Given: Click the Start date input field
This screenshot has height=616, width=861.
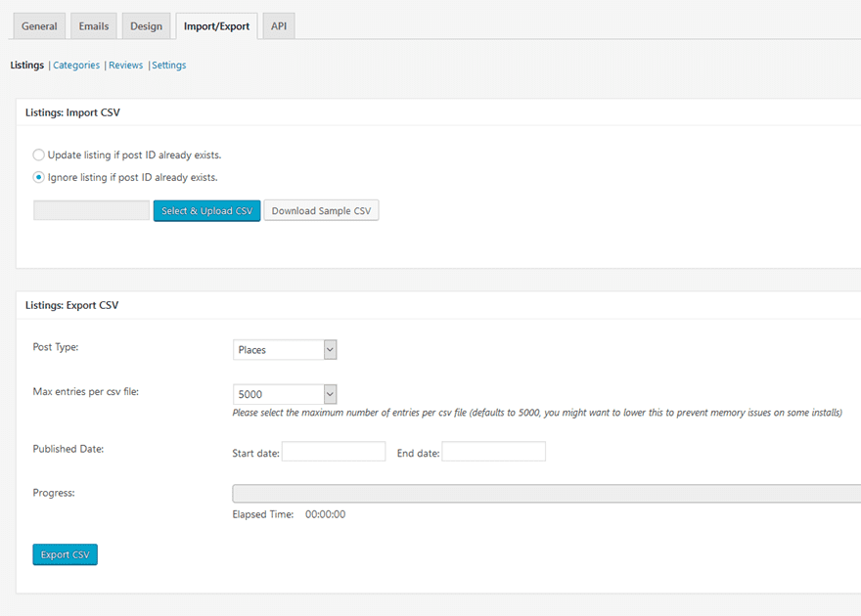Looking at the screenshot, I should [334, 451].
